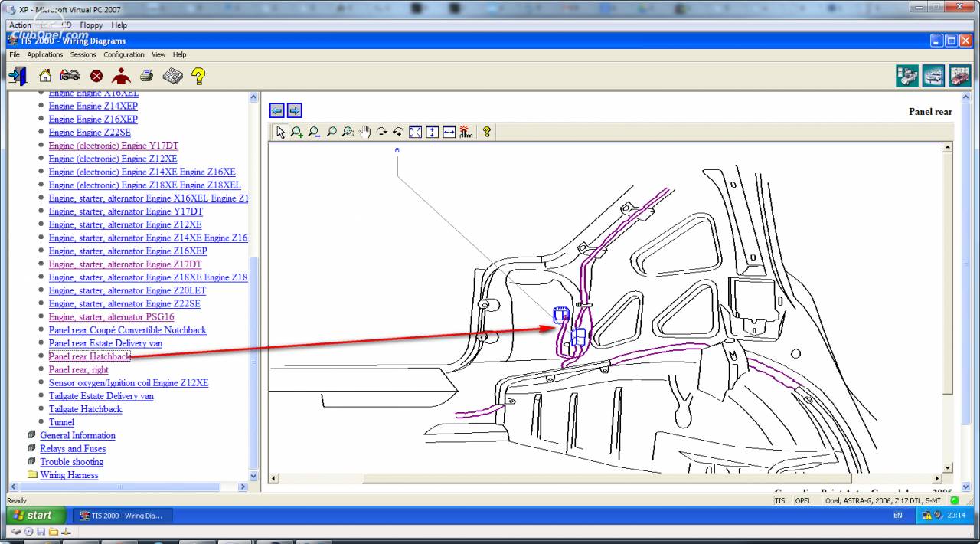Navigate forward with the blue right arrow
Viewport: 980px width, 544px height.
pyautogui.click(x=294, y=110)
